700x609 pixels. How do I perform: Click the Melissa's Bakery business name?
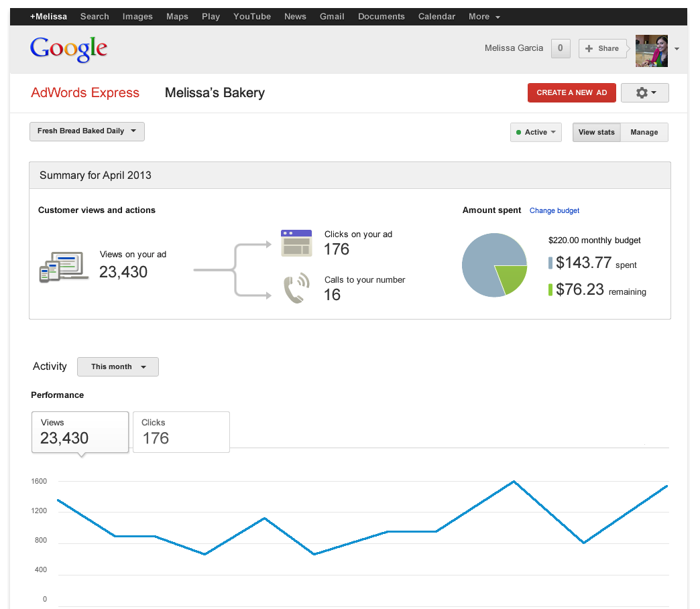[215, 93]
